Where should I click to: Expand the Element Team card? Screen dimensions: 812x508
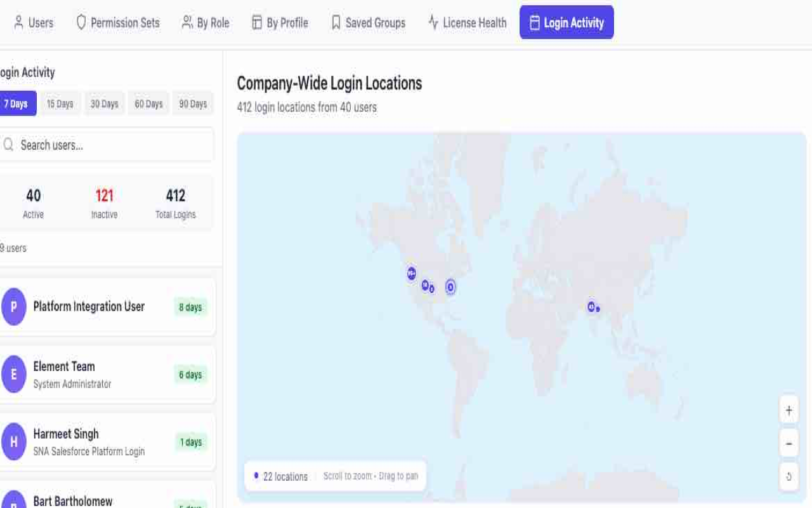108,374
